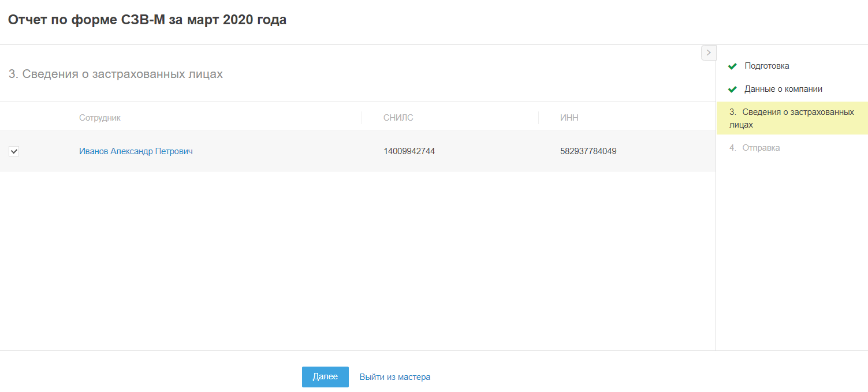Click the page title Отчет по форме СЗВ-М
Screen dimensions: 868x392
click(147, 20)
